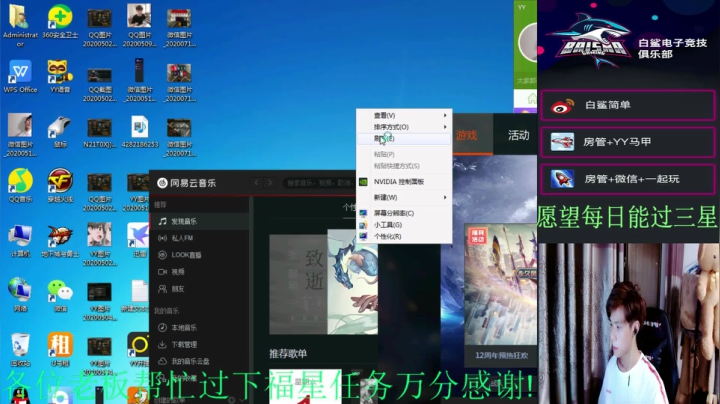The image size is (720, 404).
Task: Open 视频 in the music sidebar
Action: (199, 272)
